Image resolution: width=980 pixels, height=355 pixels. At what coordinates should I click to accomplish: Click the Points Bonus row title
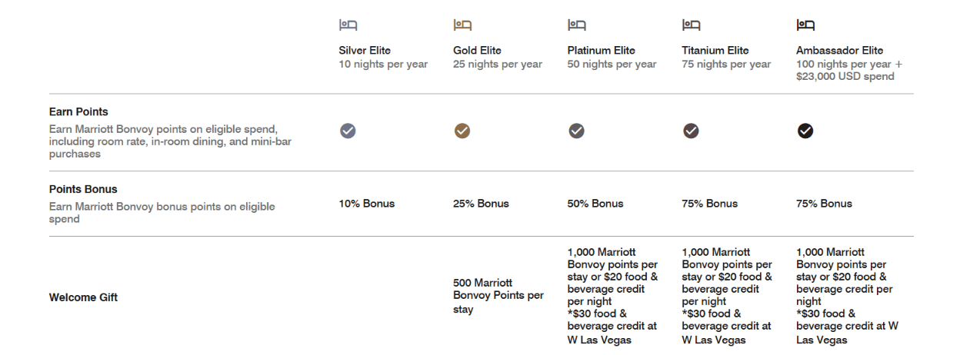pos(83,189)
